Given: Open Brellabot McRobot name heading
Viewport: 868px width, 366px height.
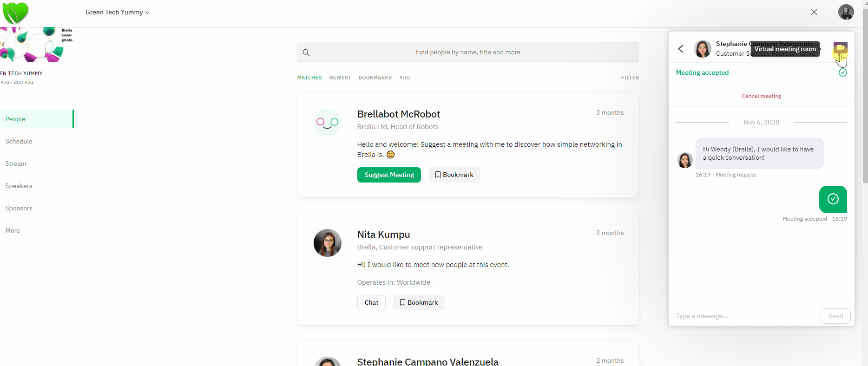Looking at the screenshot, I should 399,114.
